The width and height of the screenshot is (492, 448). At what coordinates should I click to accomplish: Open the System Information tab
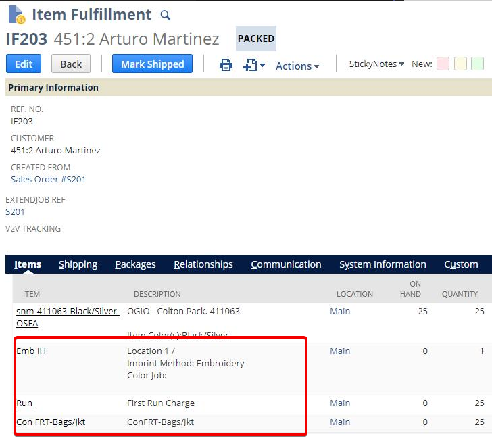tap(383, 264)
